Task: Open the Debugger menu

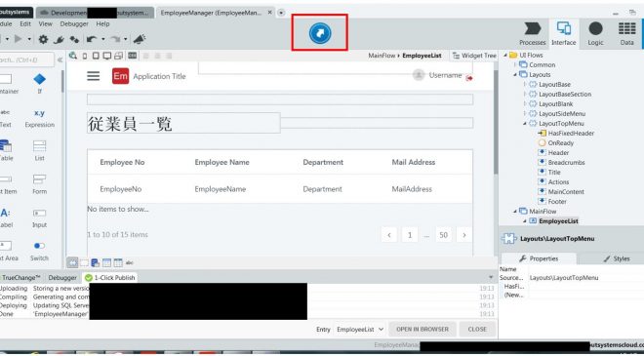Action: pyautogui.click(x=74, y=23)
